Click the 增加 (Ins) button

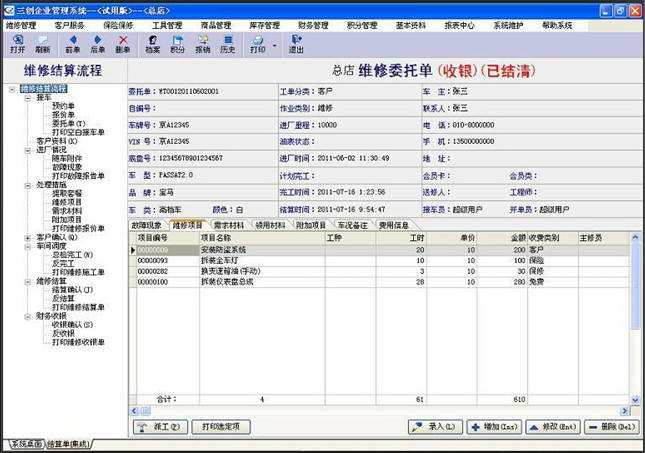[x=494, y=427]
